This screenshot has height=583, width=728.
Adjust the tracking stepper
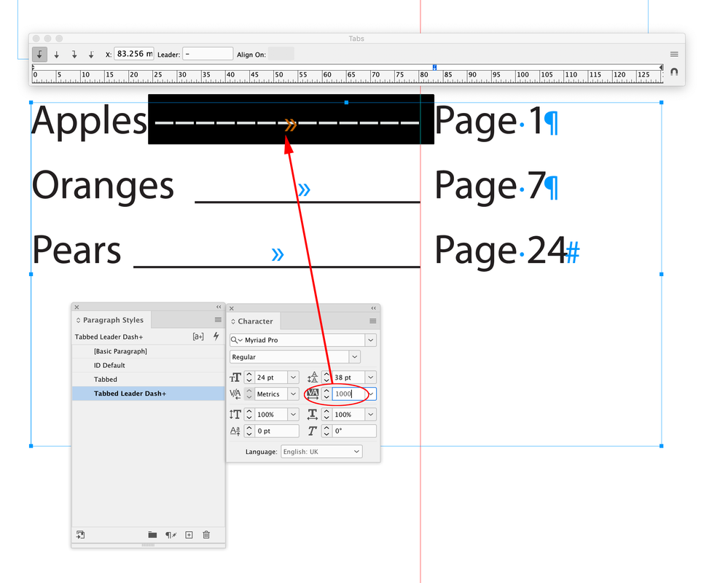click(326, 394)
